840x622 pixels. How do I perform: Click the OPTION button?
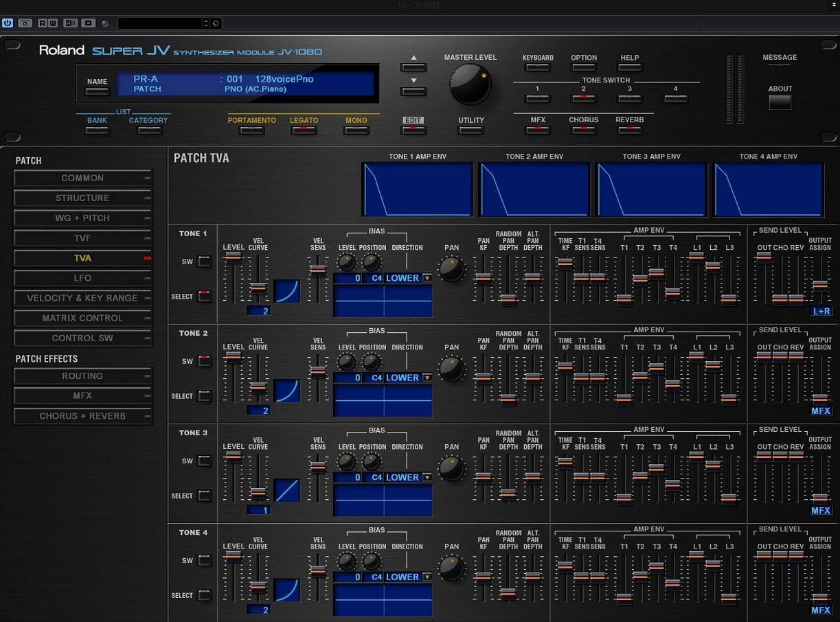[584, 67]
